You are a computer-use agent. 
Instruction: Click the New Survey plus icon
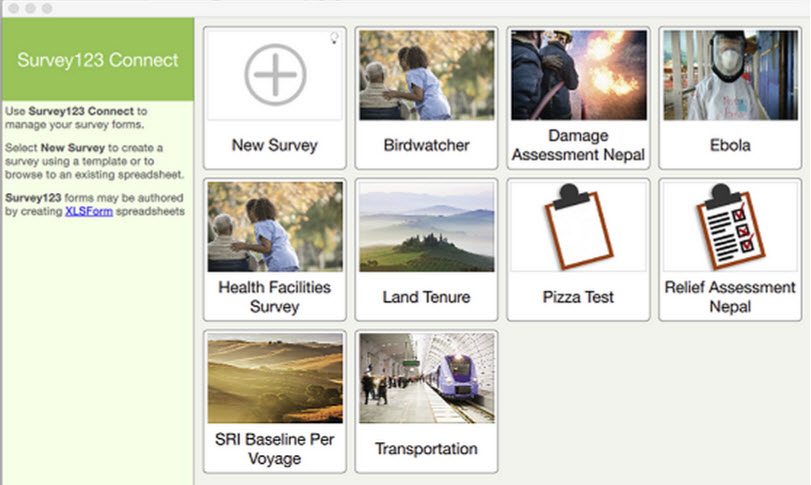(275, 75)
